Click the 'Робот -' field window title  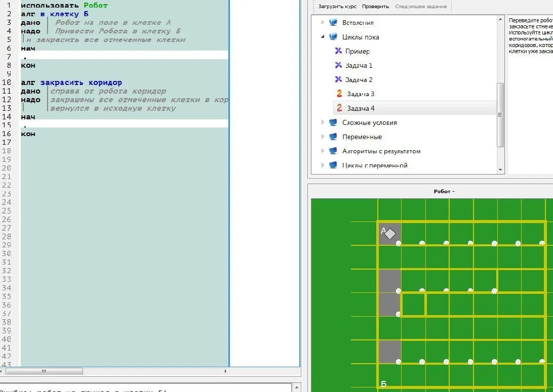pyautogui.click(x=444, y=191)
